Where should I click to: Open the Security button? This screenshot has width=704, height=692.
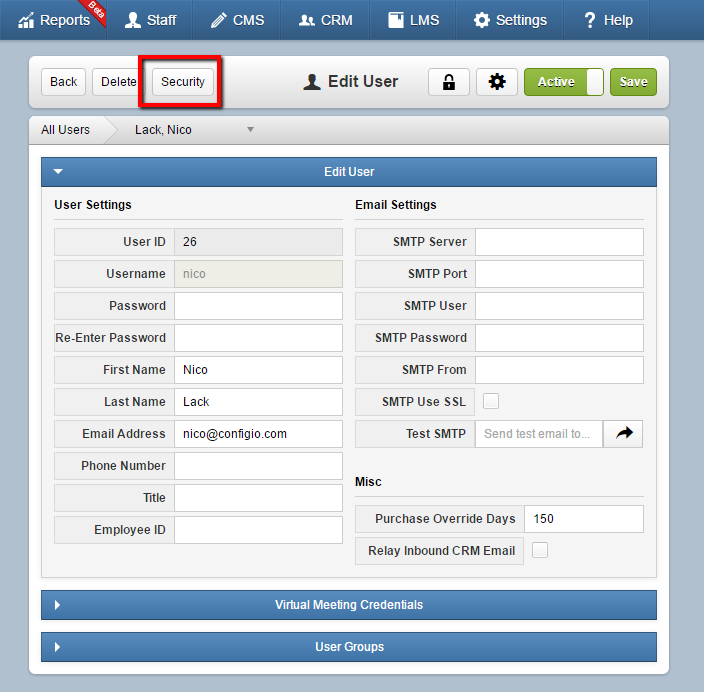point(183,82)
